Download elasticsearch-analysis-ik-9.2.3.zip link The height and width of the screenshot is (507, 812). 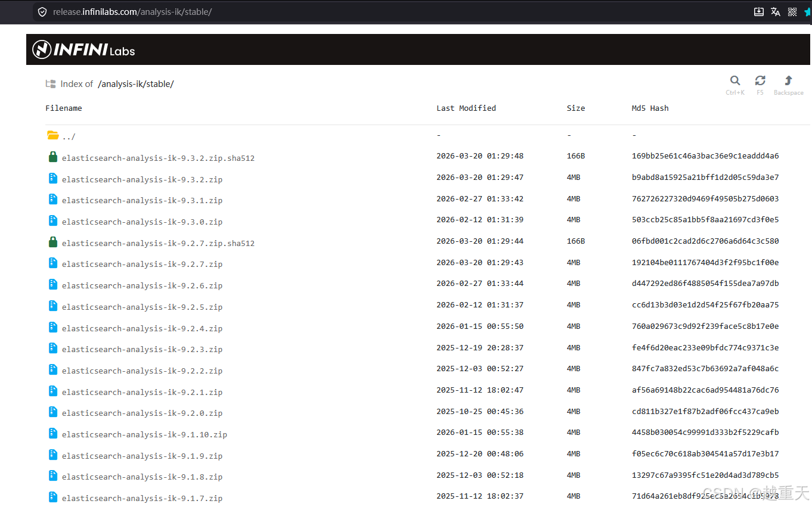[142, 349]
